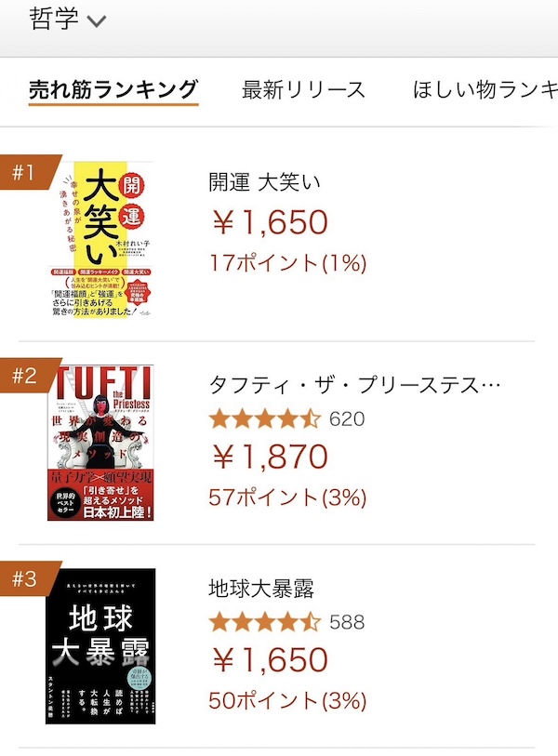The height and width of the screenshot is (756, 558).
Task: Tap the #2 rank badge
Action: click(x=24, y=377)
